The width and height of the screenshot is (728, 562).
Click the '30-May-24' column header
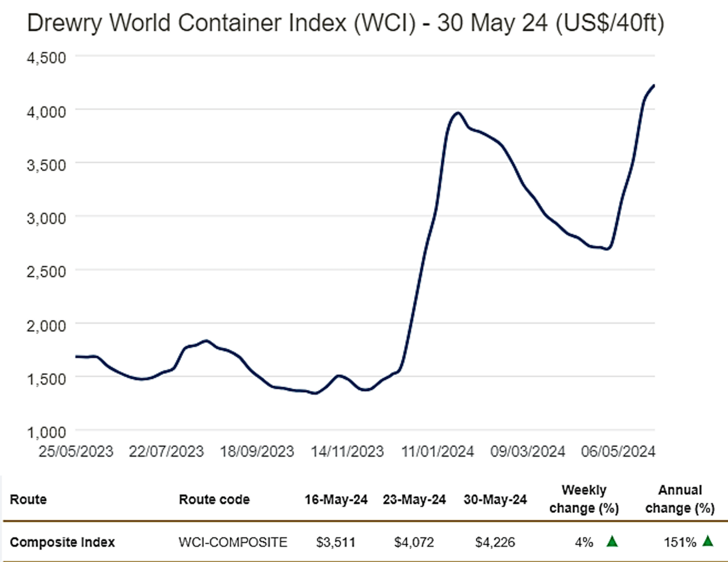495,500
